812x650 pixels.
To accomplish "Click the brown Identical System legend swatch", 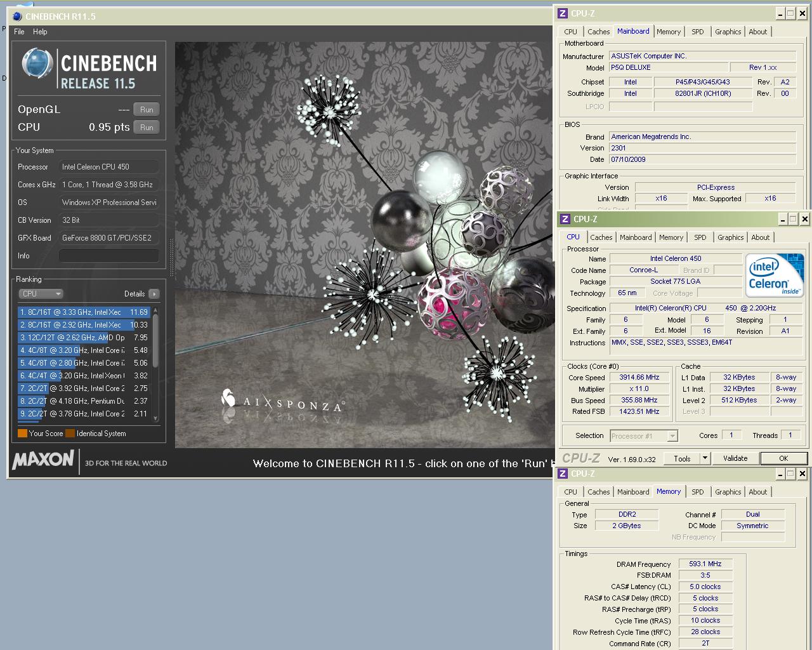I will tap(70, 434).
